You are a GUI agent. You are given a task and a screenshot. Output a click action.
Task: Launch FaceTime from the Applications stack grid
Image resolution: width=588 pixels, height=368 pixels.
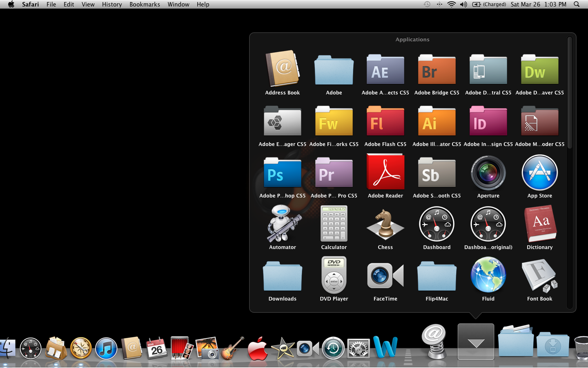click(x=385, y=276)
